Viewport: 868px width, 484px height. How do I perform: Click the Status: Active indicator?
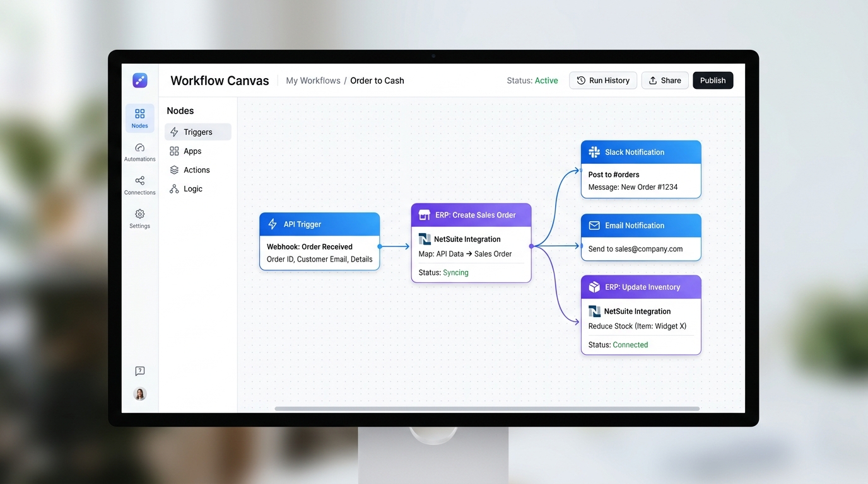[x=532, y=81]
